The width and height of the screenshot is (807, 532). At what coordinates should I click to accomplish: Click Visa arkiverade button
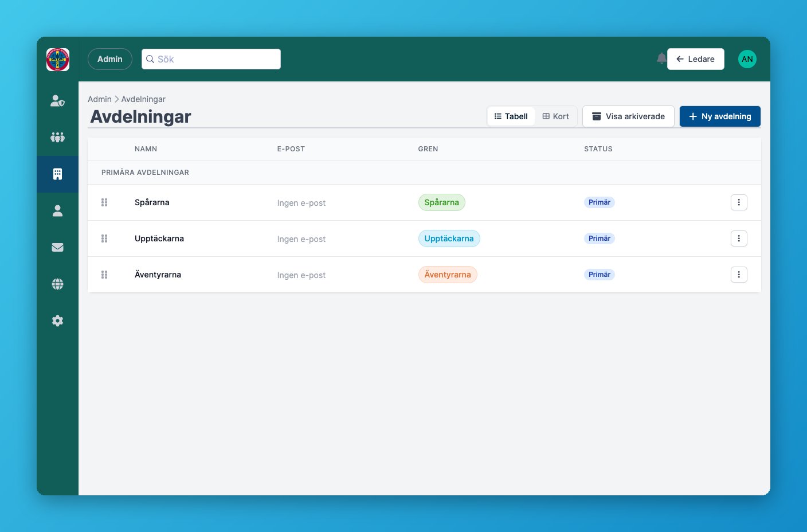[628, 116]
